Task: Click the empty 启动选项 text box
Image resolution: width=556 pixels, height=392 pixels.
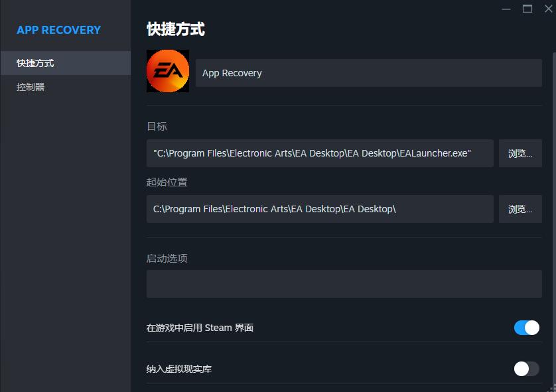Action: pyautogui.click(x=344, y=284)
